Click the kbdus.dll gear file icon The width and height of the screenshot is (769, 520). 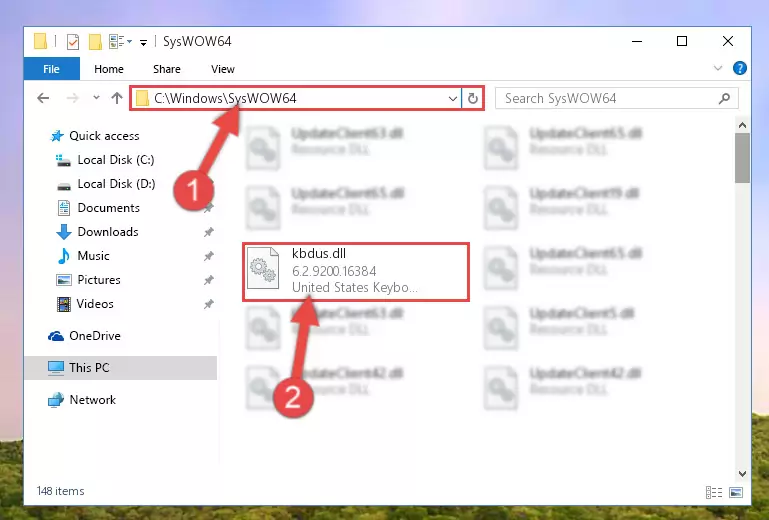pos(263,268)
